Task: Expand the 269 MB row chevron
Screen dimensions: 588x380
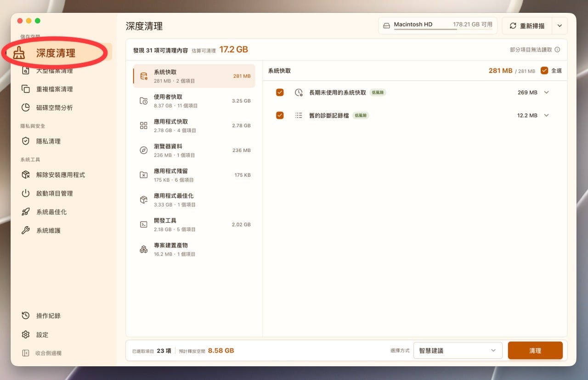Action: pyautogui.click(x=546, y=92)
